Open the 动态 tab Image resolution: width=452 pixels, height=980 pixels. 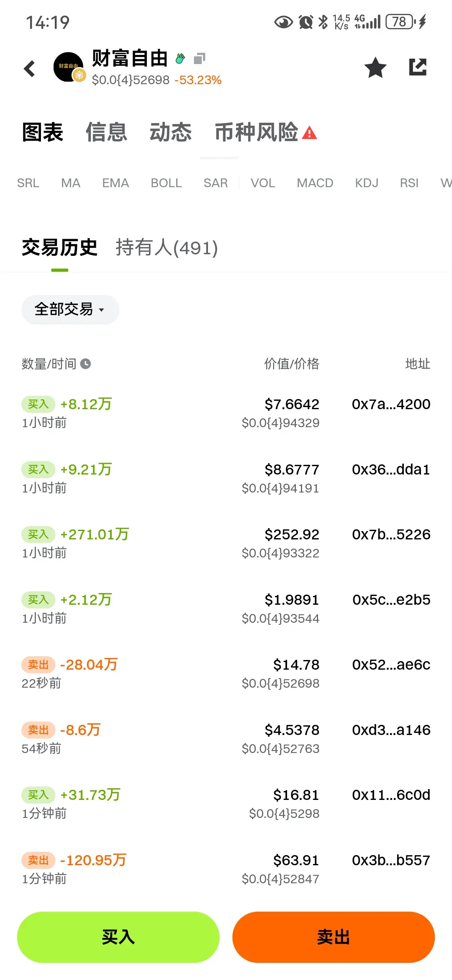(x=171, y=132)
